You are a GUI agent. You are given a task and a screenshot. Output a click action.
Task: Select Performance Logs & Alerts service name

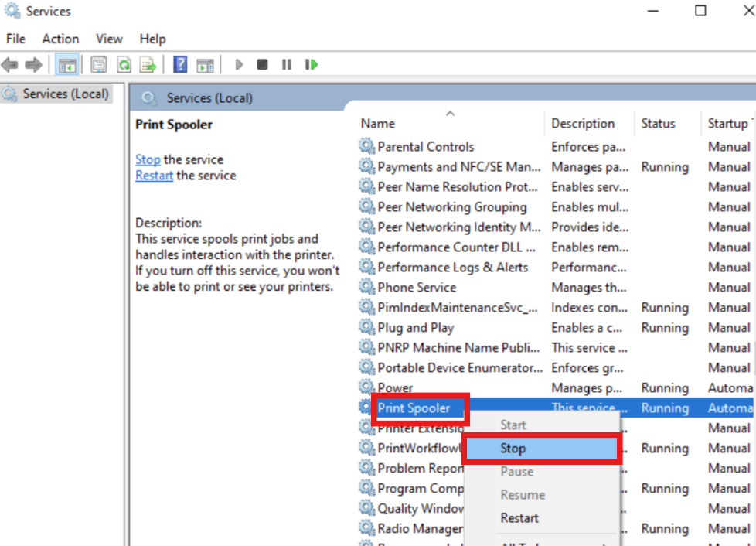tap(453, 268)
